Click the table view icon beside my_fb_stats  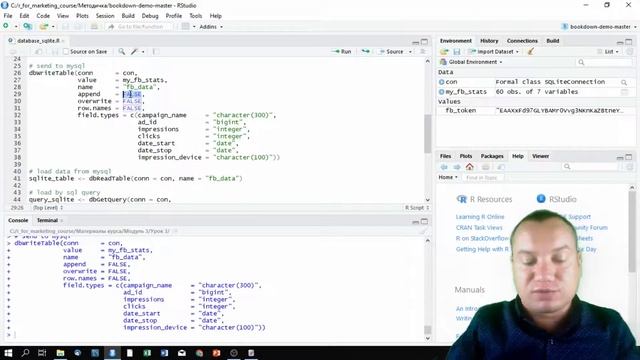click(x=624, y=92)
